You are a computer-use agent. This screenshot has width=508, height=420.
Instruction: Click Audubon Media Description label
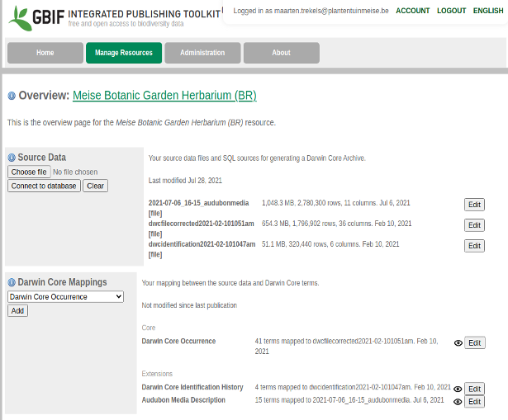[183, 400]
